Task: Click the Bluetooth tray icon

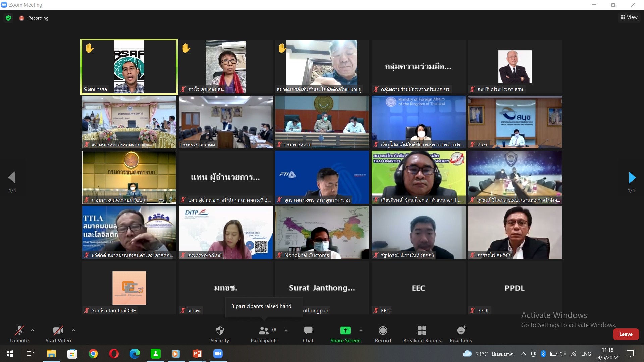Action: (x=543, y=354)
